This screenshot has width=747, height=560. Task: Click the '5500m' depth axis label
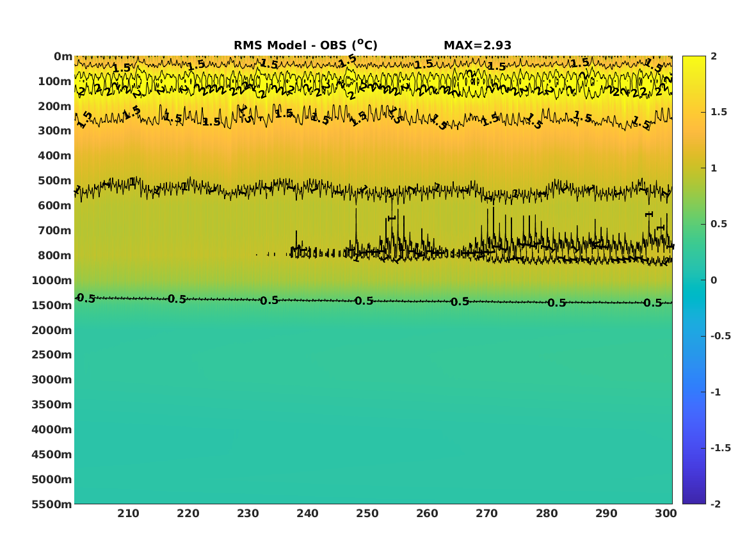click(52, 504)
